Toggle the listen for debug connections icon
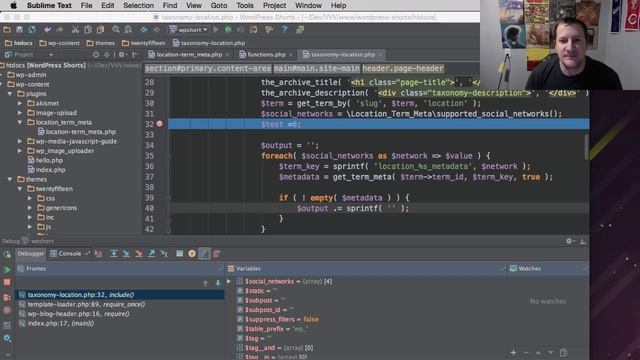 [x=253, y=29]
